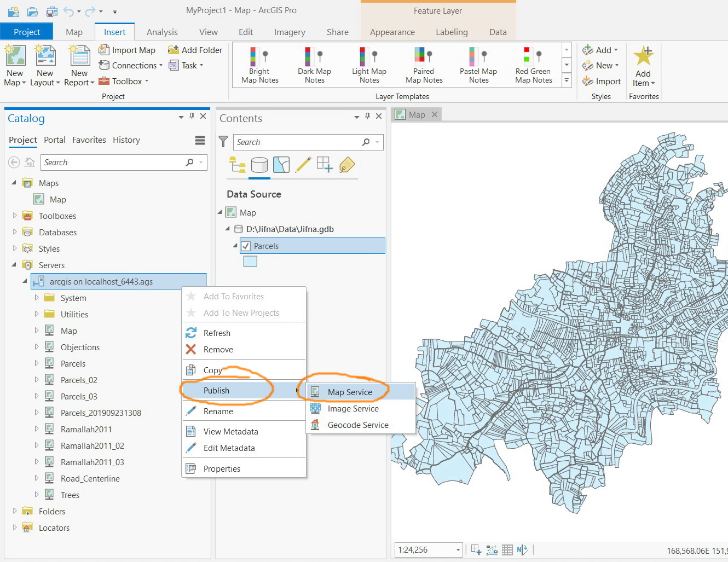Expand the Toolboxes tree node
Screen dimensions: 728x562
pyautogui.click(x=15, y=216)
